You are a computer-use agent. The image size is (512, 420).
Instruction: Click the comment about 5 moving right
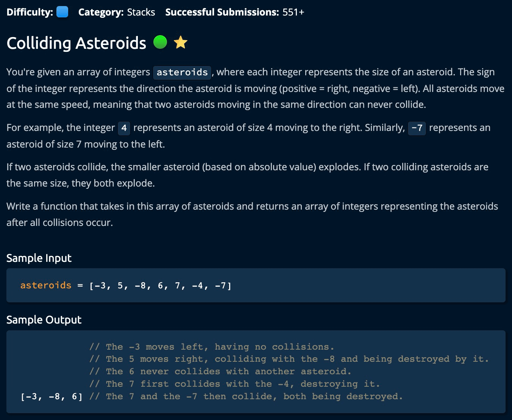(x=289, y=359)
